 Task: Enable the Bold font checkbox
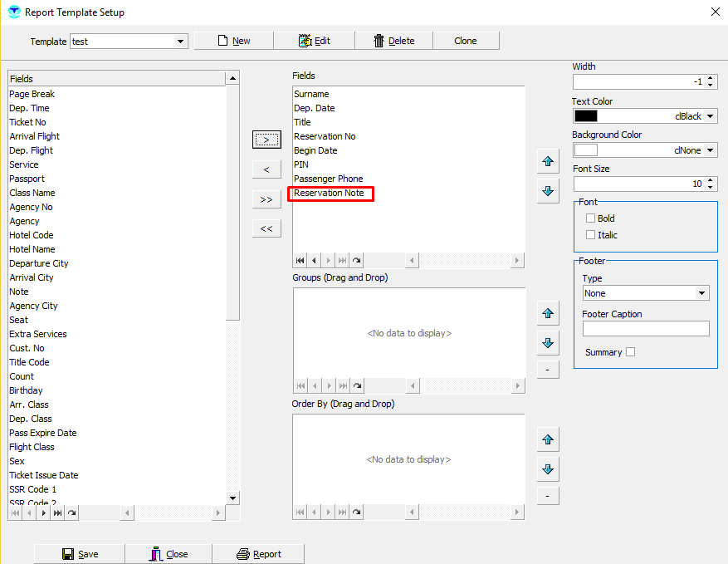pyautogui.click(x=591, y=218)
